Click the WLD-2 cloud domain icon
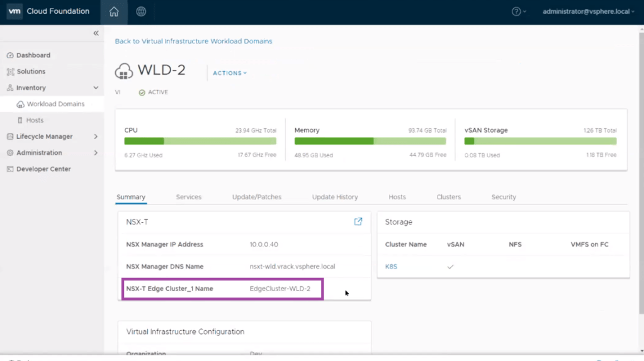Screen dimensions: 644x361 (x=124, y=71)
